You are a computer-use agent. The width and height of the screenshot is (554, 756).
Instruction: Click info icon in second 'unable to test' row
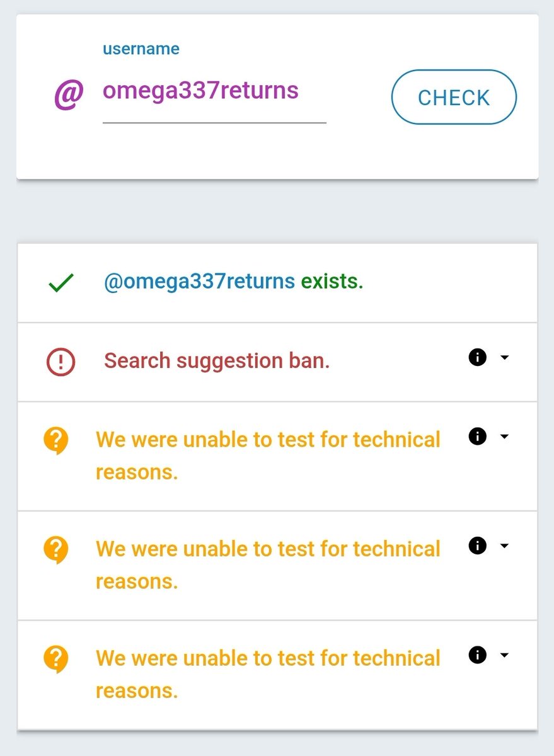tap(478, 546)
